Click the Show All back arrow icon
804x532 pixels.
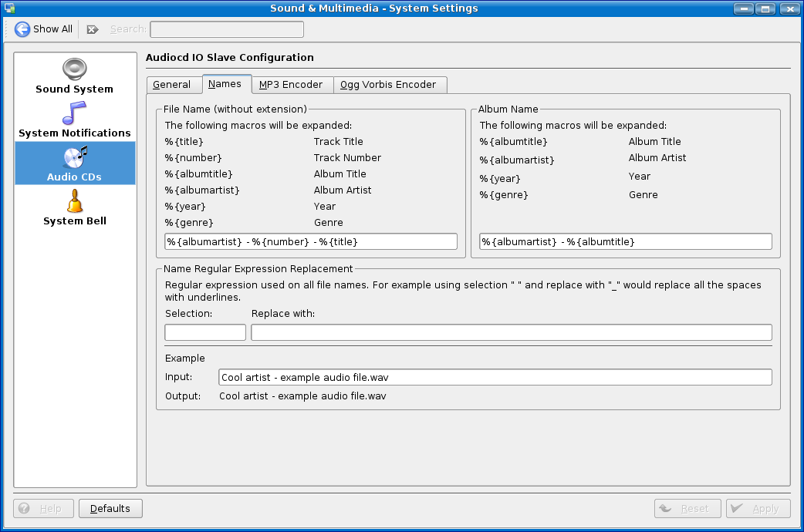tap(22, 29)
